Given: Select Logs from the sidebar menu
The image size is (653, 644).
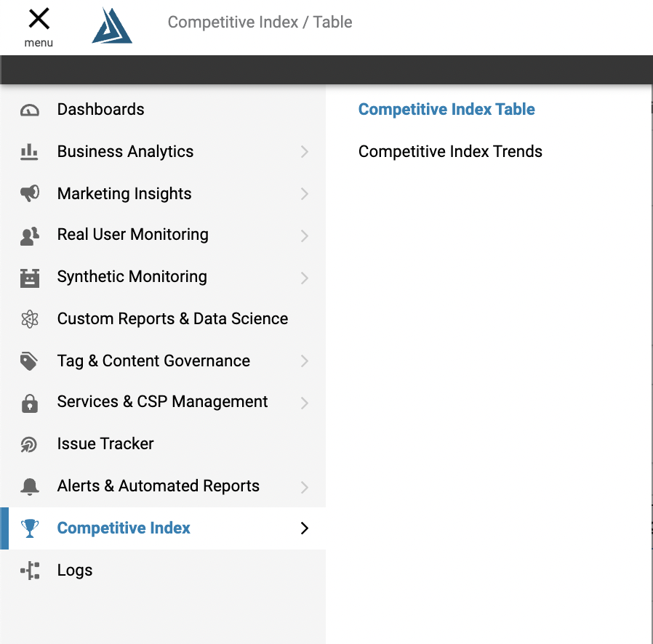Looking at the screenshot, I should pos(75,571).
